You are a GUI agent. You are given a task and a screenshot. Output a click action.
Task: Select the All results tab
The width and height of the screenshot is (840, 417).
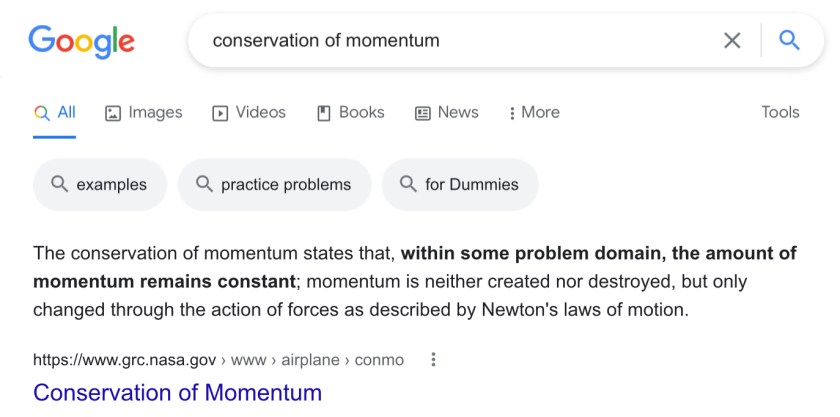[56, 112]
